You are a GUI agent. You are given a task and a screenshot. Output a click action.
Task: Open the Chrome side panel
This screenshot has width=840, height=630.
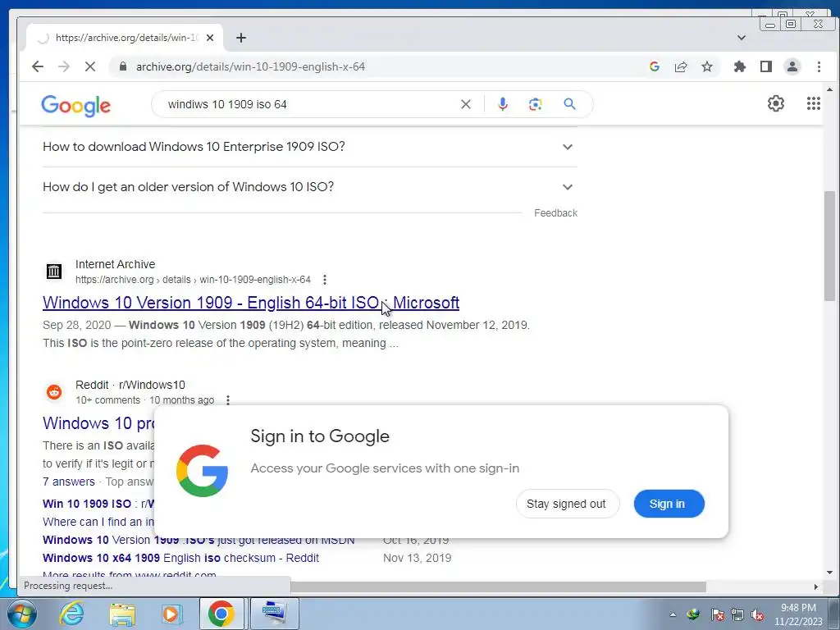766,66
